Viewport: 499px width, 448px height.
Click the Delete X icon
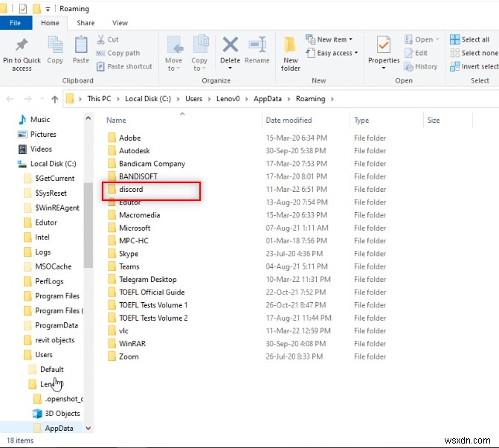pos(230,45)
